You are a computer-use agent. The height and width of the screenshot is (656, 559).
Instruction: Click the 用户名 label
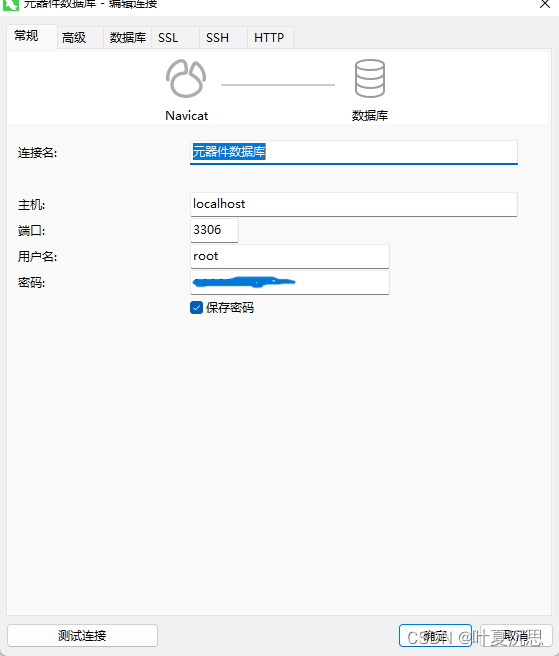(37, 256)
